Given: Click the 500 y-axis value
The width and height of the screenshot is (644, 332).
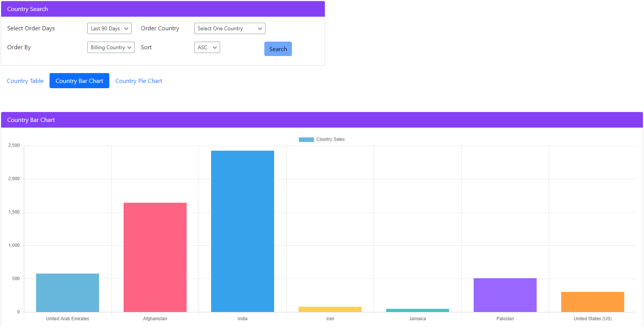Looking at the screenshot, I should click(16, 279).
